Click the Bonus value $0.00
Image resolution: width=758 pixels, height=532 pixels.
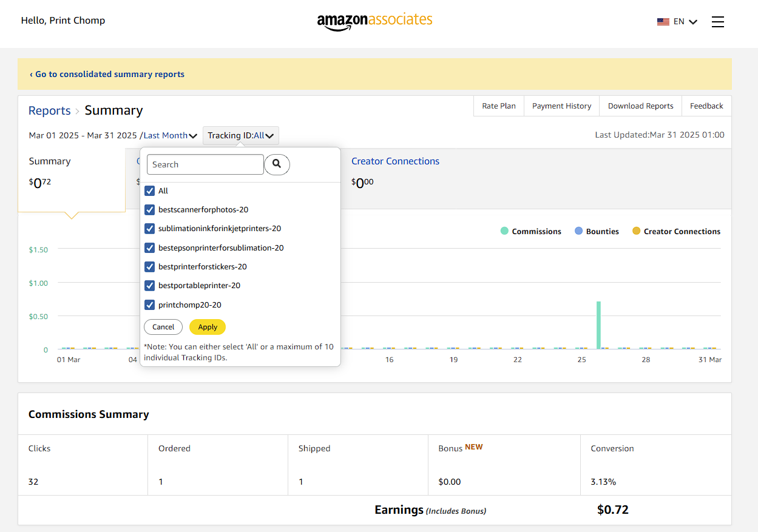pos(450,482)
